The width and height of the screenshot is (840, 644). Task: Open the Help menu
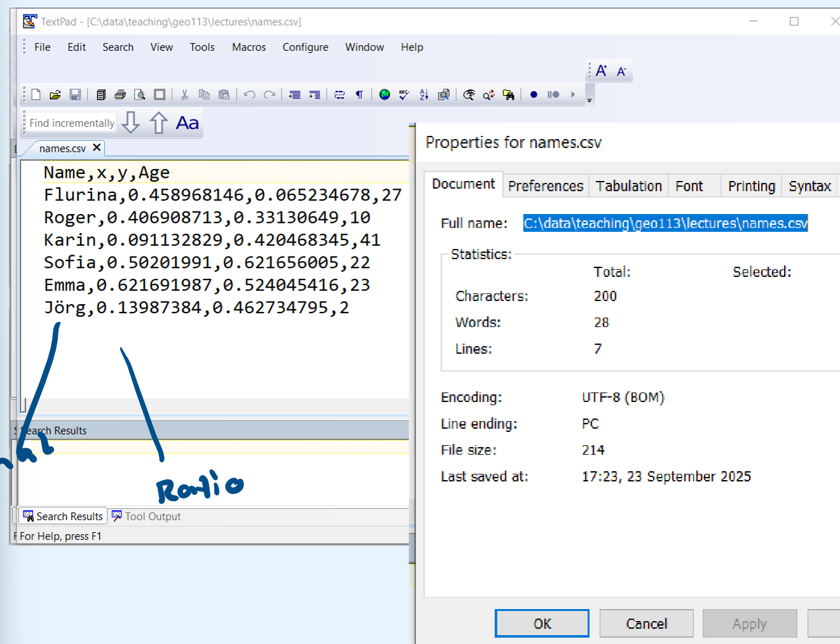[412, 47]
